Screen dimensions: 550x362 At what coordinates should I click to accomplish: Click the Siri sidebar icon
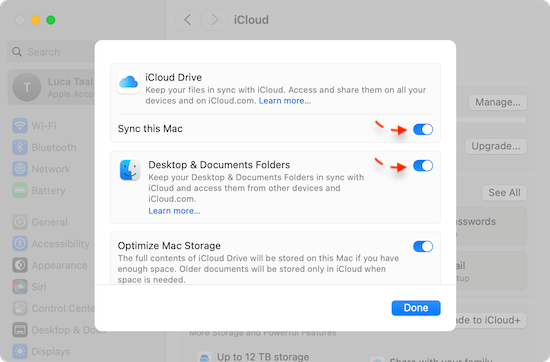(x=20, y=287)
